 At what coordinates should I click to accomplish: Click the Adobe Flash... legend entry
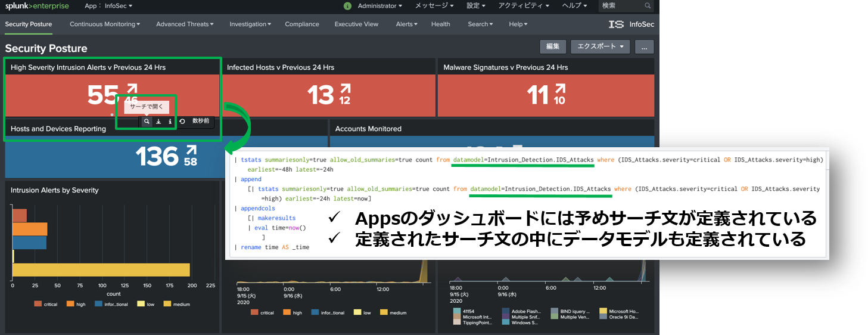tap(521, 311)
